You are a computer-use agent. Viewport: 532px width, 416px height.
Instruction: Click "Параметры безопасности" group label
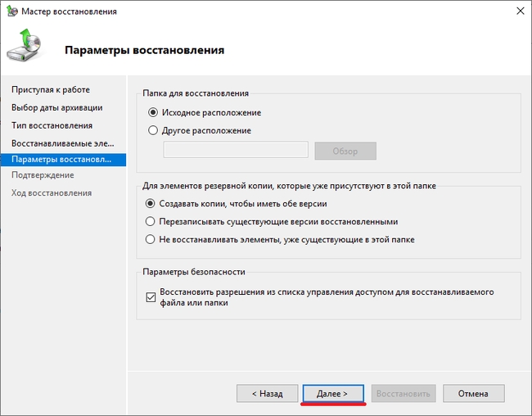click(x=194, y=272)
